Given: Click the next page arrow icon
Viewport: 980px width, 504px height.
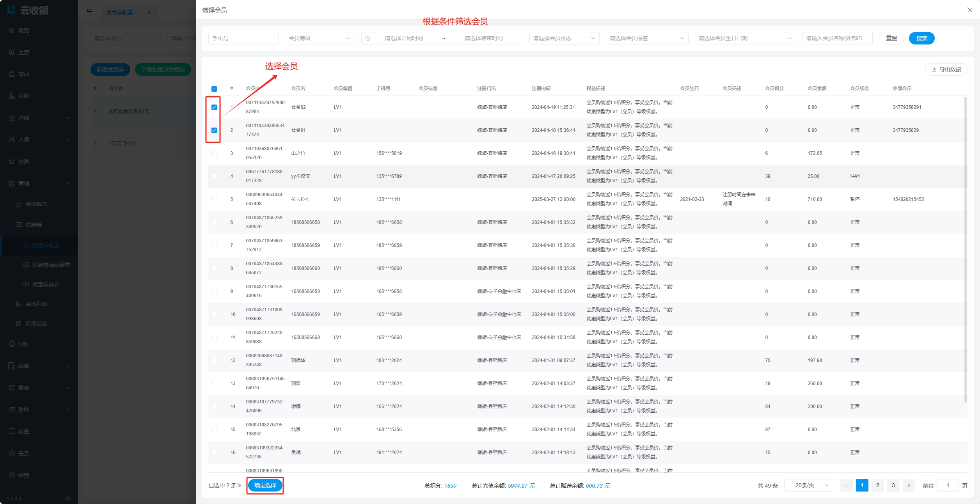Looking at the screenshot, I should [909, 485].
